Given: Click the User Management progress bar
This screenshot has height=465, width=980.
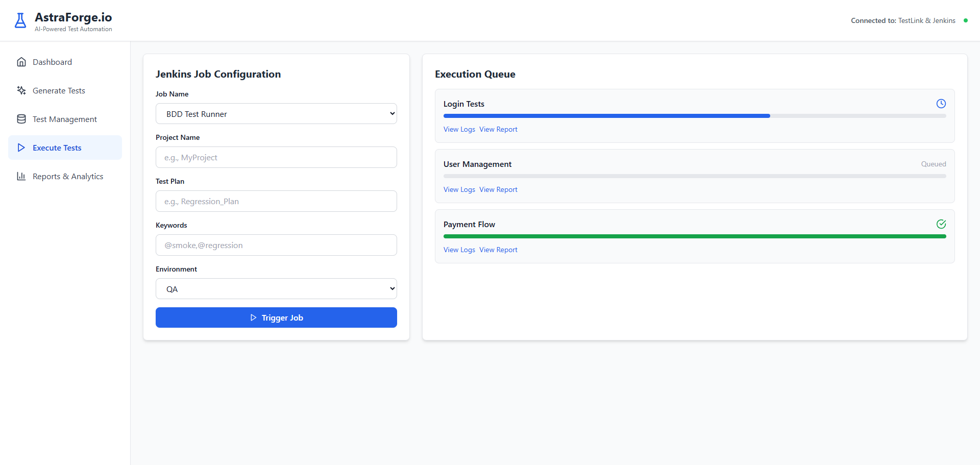Looking at the screenshot, I should [x=695, y=176].
